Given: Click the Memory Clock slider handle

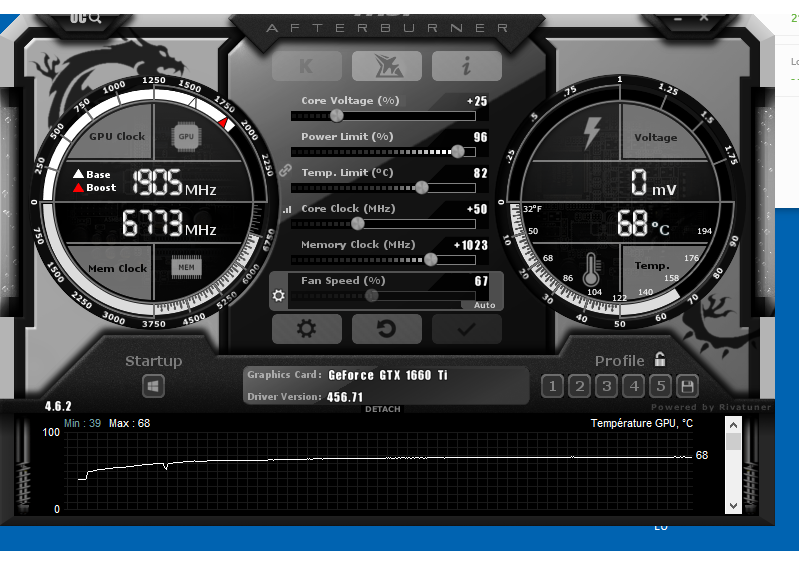Looking at the screenshot, I should [431, 259].
